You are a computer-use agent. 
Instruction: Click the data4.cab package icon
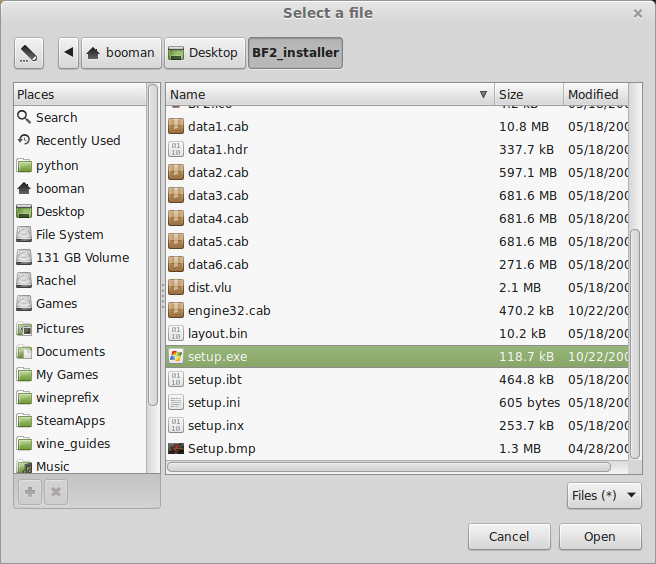(x=176, y=218)
